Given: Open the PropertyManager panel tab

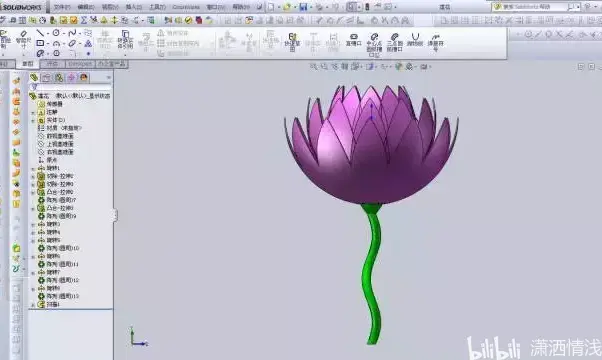Looking at the screenshot, I should [46, 78].
